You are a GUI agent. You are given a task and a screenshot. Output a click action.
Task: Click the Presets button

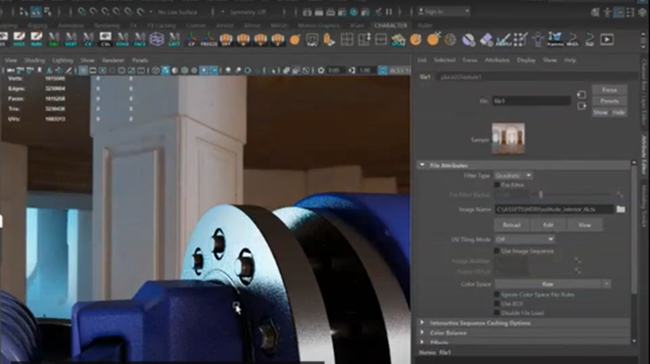point(609,101)
